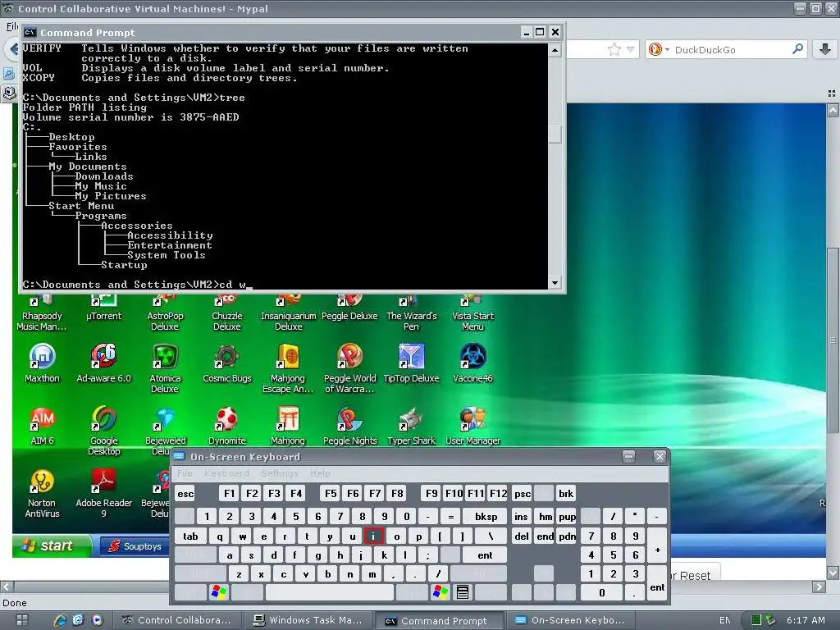Click the Command Prompt title bar icon

point(30,32)
